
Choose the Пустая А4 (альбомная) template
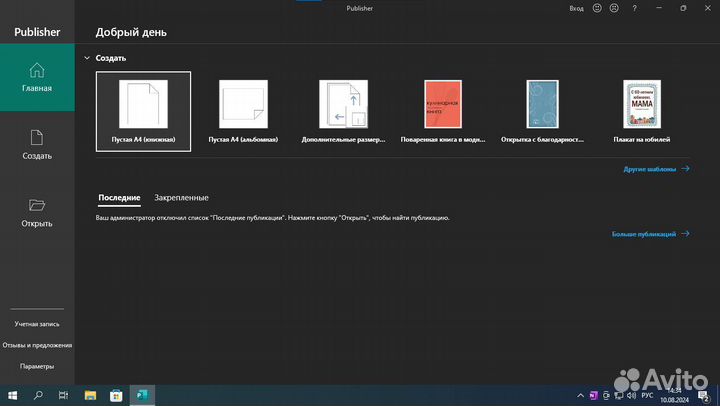(243, 112)
